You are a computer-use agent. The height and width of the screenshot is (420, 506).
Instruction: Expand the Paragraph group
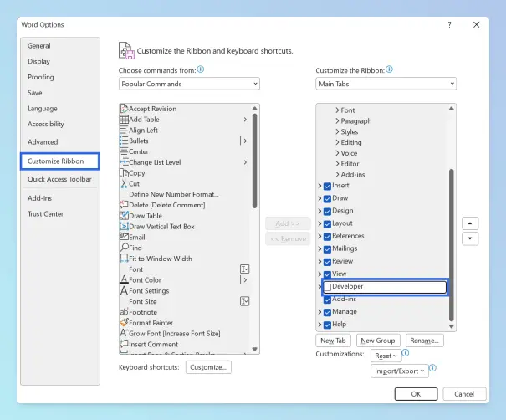click(x=337, y=121)
